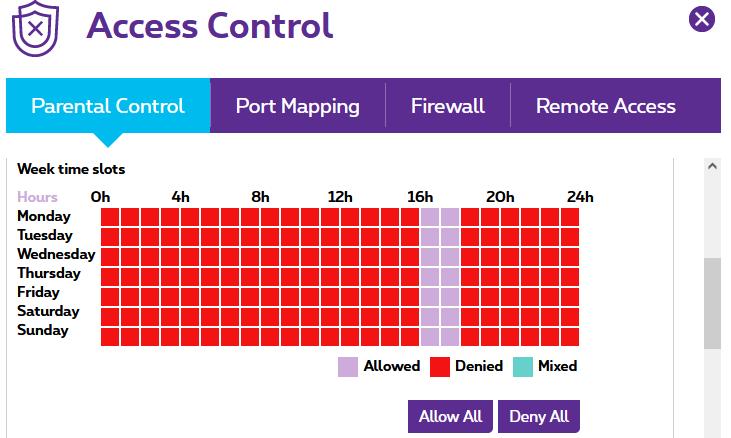Click the vertical scrollbar thumb
The width and height of the screenshot is (731, 438).
tap(712, 303)
